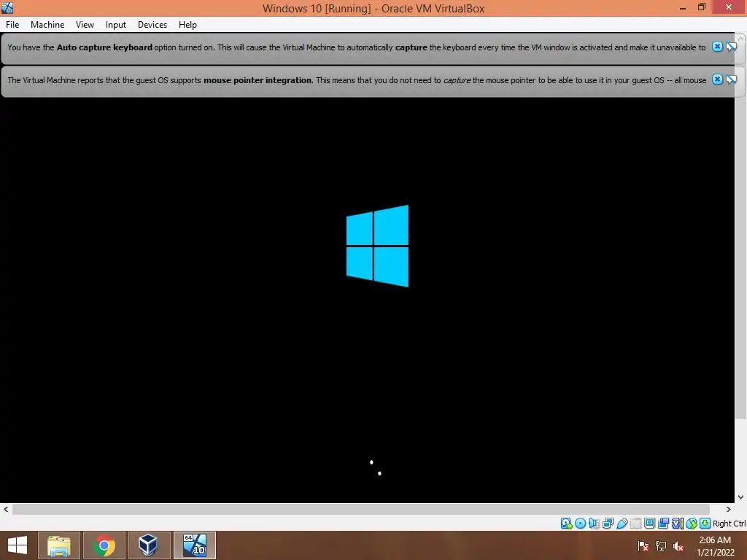Screen dimensions: 747x560
Task: Click the CPU virtualization features indicator
Action: click(677, 524)
